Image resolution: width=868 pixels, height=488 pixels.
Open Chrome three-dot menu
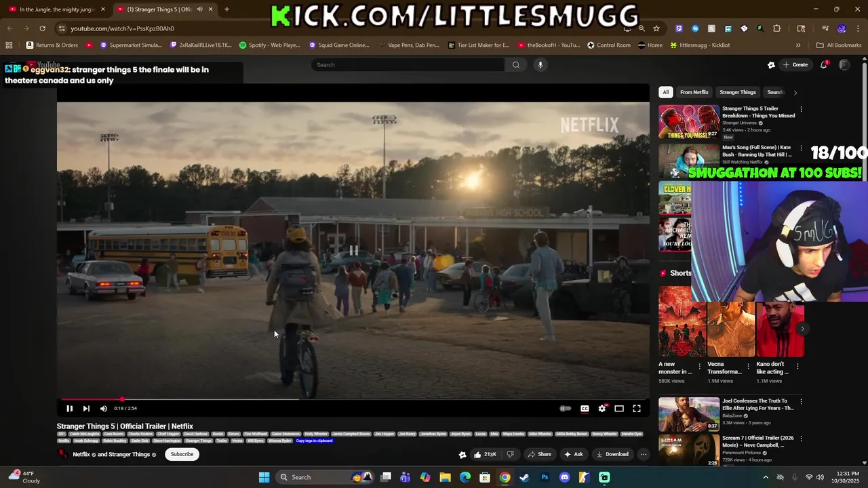click(x=857, y=28)
